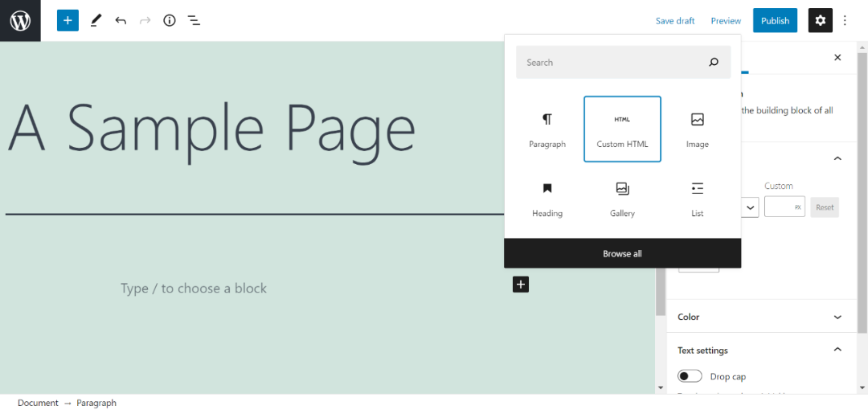Viewport: 868px width, 410px height.
Task: Open the Options three-dot menu
Action: point(845,20)
